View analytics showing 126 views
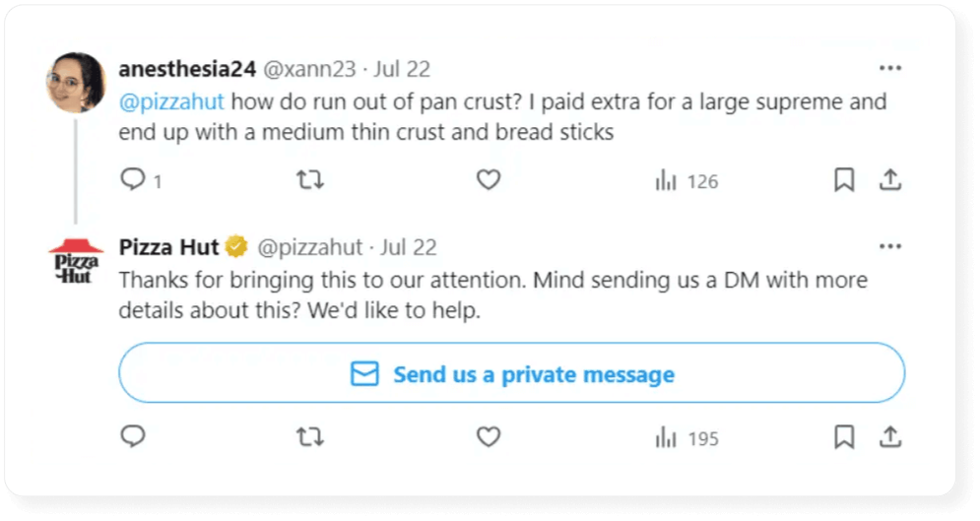Screen dimensions: 980x521 coord(686,181)
